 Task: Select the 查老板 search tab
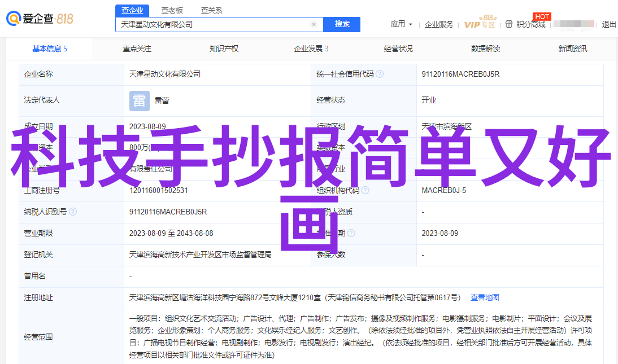[x=172, y=10]
